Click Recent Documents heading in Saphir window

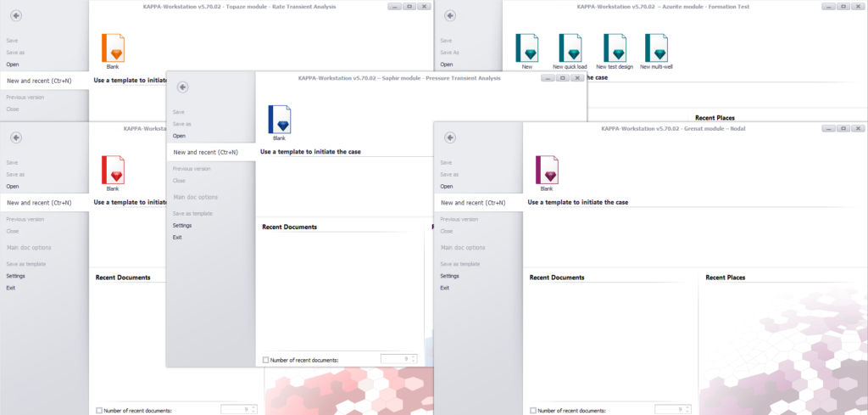click(x=290, y=227)
